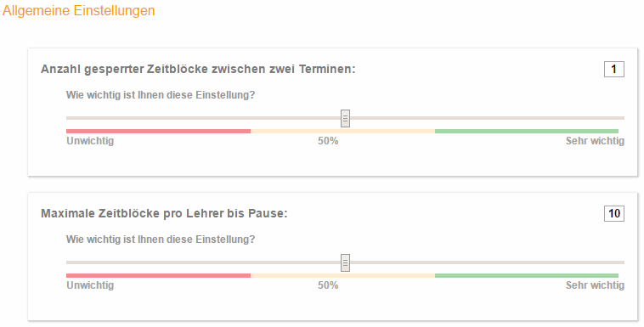Click the Maximale Zeitblöcke pro Lehrer bis Pause title
This screenshot has height=327, width=644.
point(164,214)
